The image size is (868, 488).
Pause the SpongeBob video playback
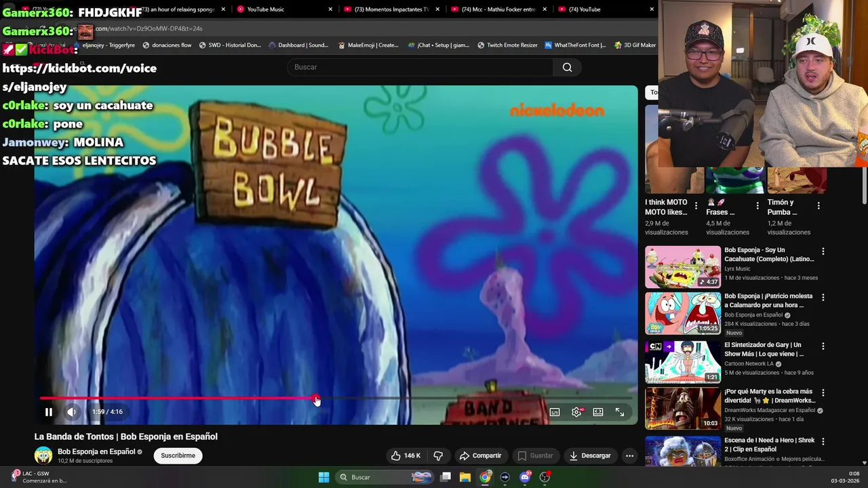tap(49, 411)
